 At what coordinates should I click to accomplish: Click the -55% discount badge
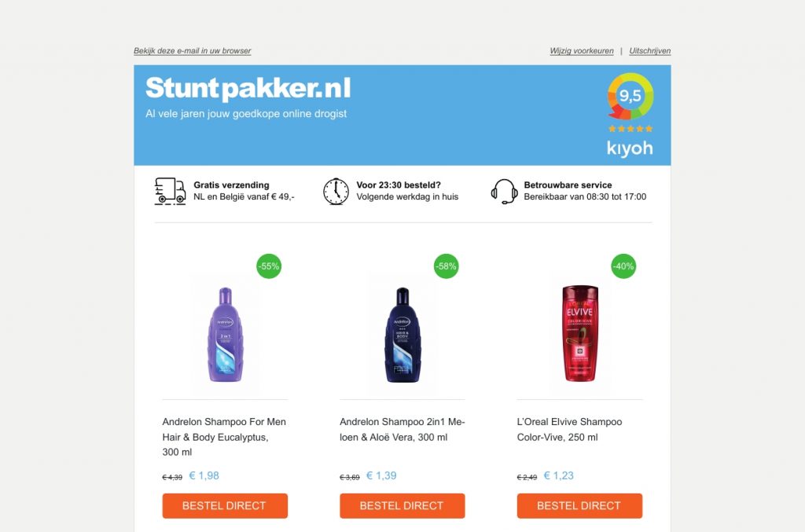pos(269,266)
